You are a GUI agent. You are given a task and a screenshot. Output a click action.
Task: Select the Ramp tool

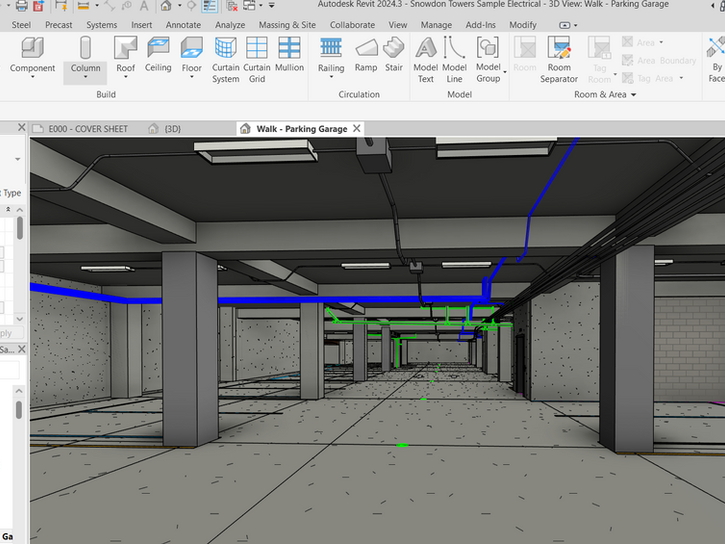[366, 54]
